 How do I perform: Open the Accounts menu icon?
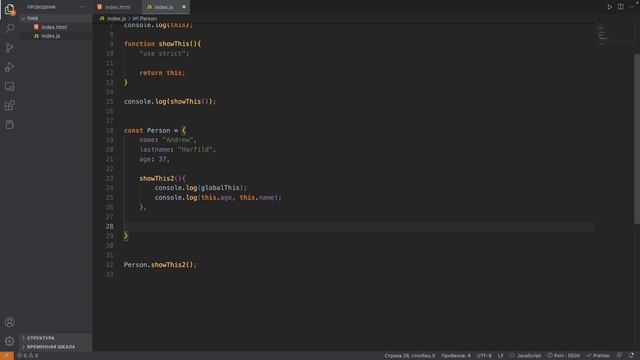point(9,322)
